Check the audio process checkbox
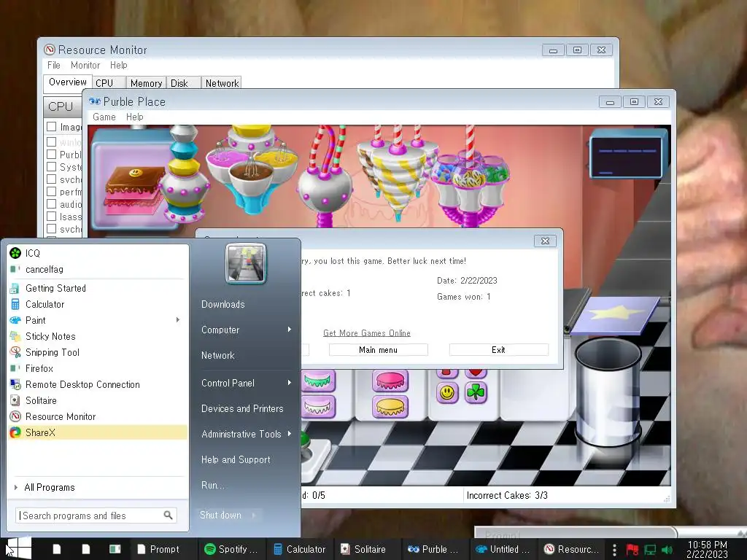The width and height of the screenshot is (747, 560). point(52,204)
